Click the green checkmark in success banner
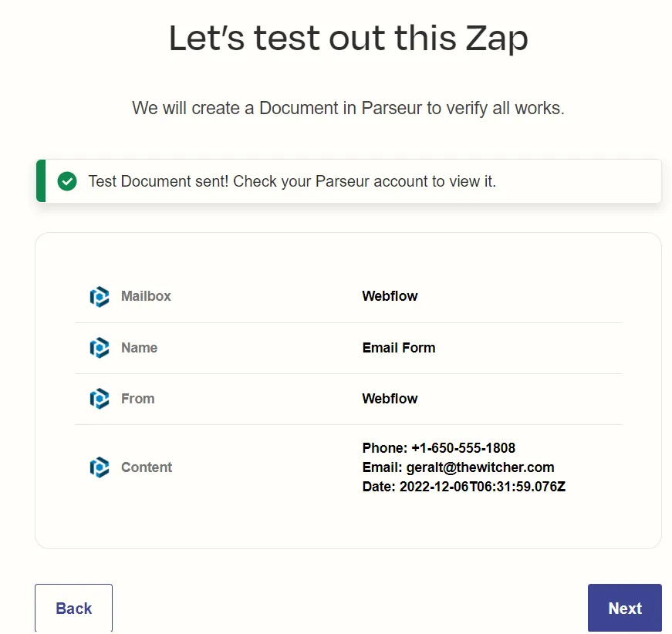This screenshot has width=672, height=634. point(67,181)
